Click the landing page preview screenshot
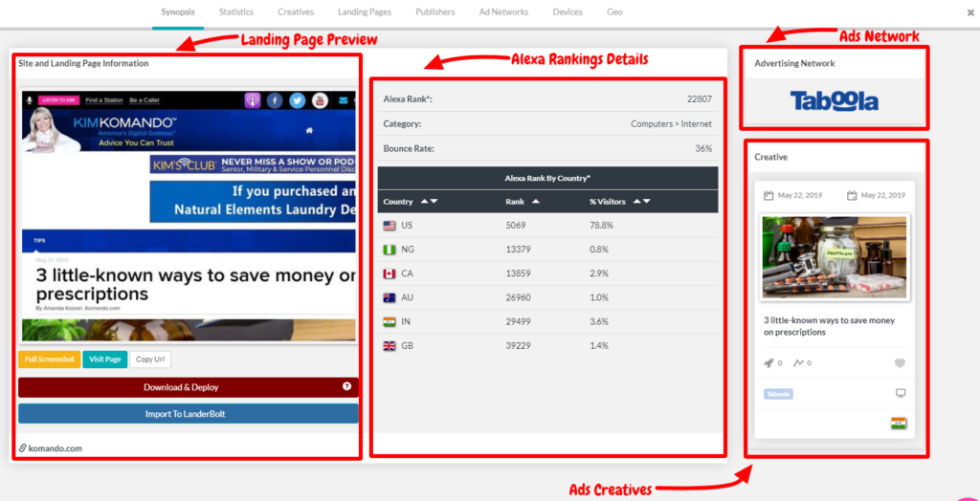 pos(189,215)
